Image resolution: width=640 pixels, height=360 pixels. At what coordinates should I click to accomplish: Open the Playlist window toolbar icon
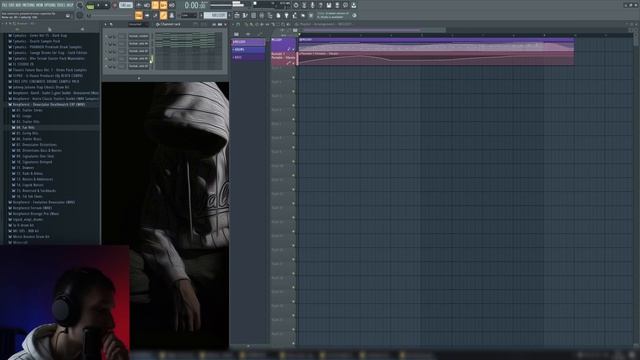[237, 16]
